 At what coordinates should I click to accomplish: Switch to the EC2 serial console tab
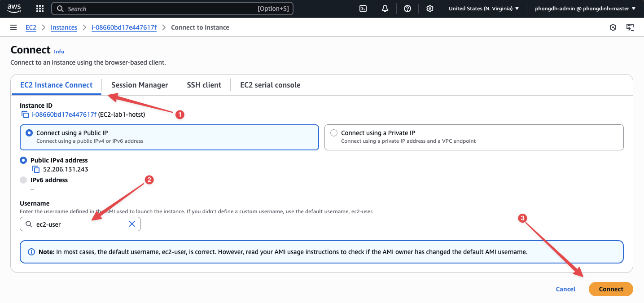click(x=270, y=85)
